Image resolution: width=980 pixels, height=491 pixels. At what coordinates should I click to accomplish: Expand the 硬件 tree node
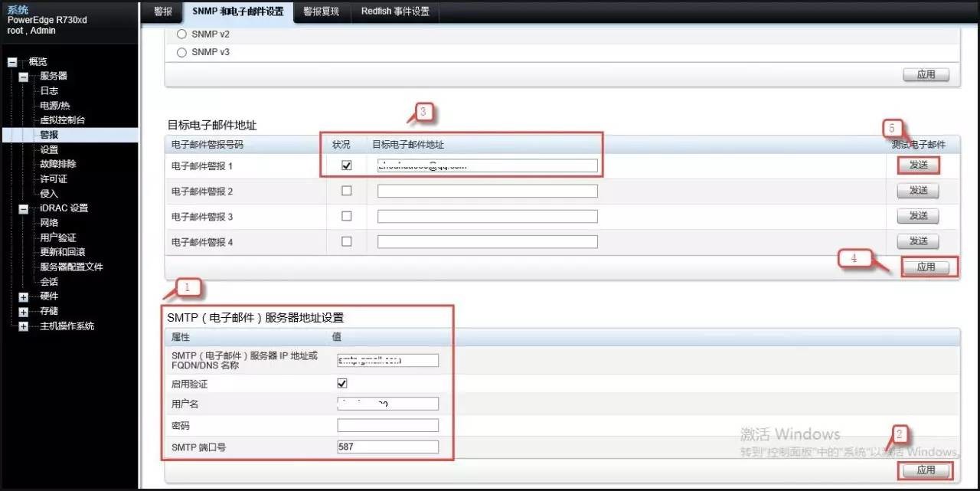23,296
